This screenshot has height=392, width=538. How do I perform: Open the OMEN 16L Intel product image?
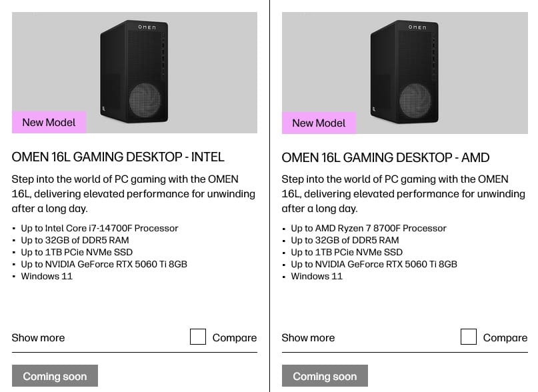[135, 73]
